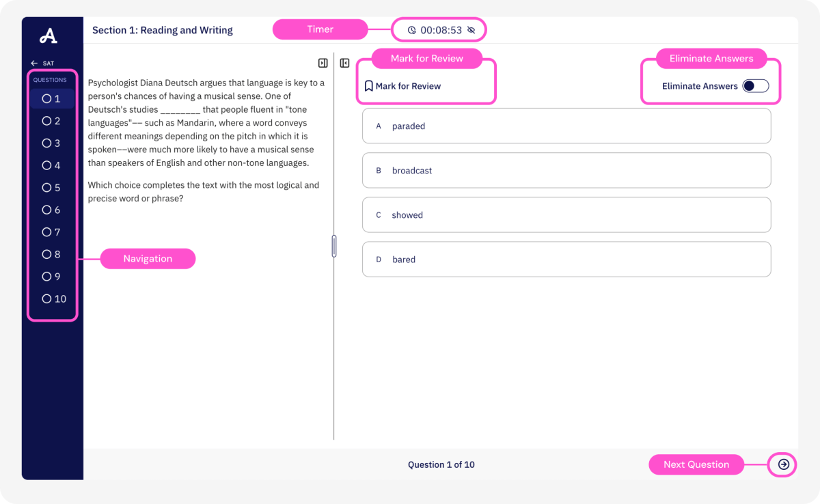This screenshot has height=504, width=820.
Task: Jump to question 5 in sidebar
Action: pyautogui.click(x=52, y=188)
